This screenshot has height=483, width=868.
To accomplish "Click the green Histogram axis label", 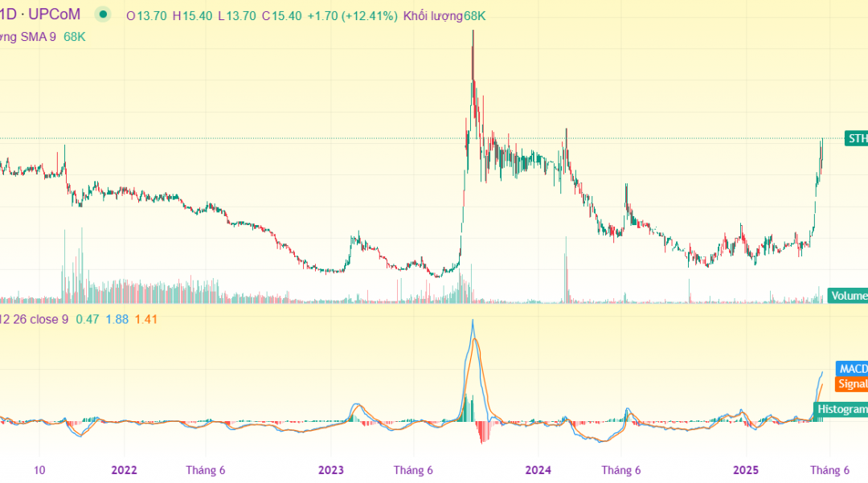I will [841, 409].
